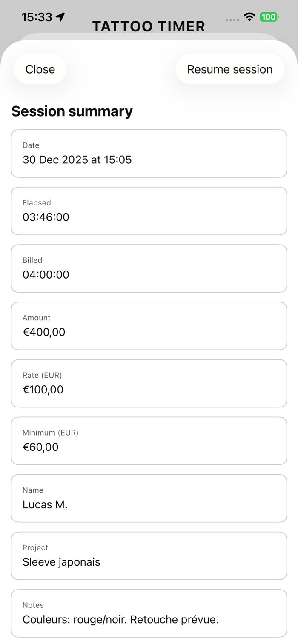Tap the TATTOO TIMER title
Image resolution: width=298 pixels, height=644 pixels.
[149, 26]
